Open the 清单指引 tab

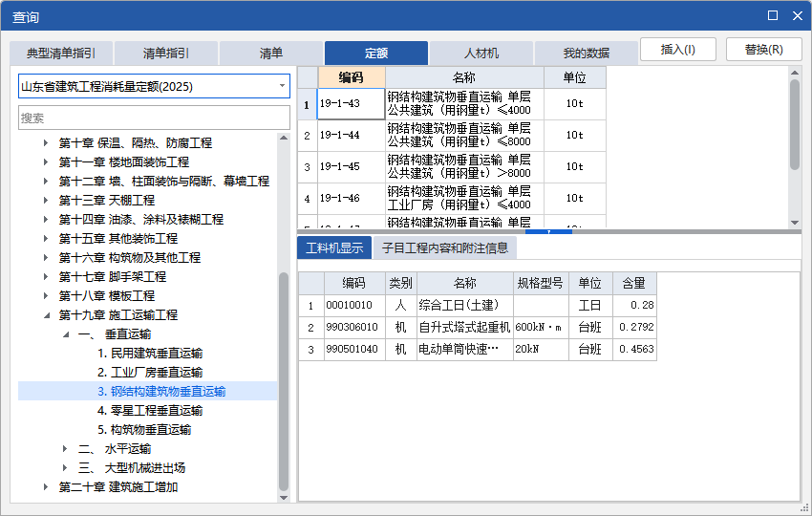pos(166,53)
